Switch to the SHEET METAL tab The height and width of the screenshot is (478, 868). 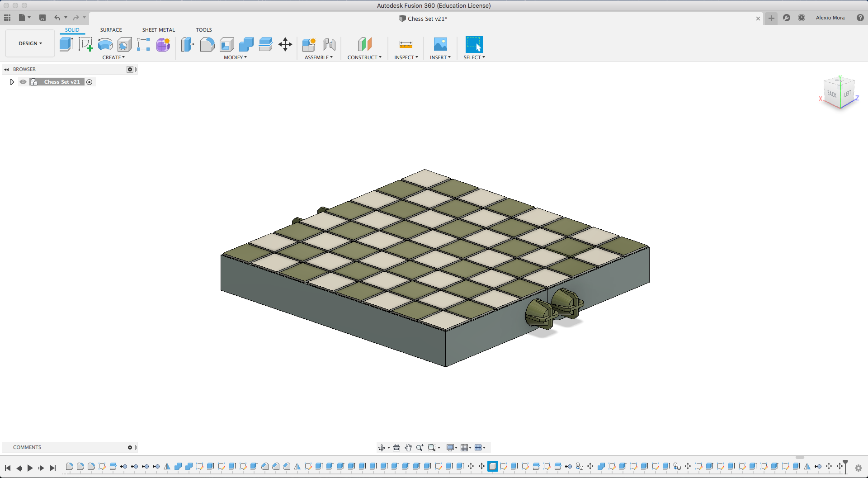(x=159, y=30)
